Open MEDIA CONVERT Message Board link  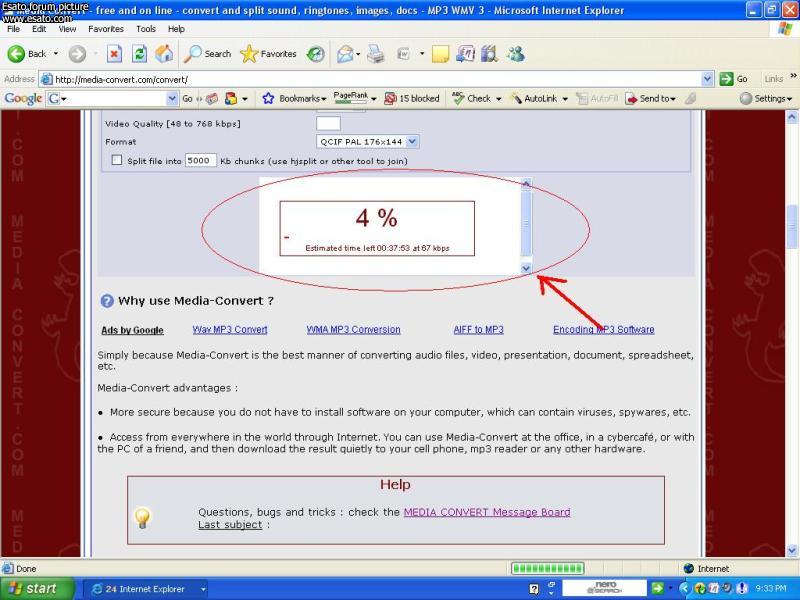click(487, 512)
